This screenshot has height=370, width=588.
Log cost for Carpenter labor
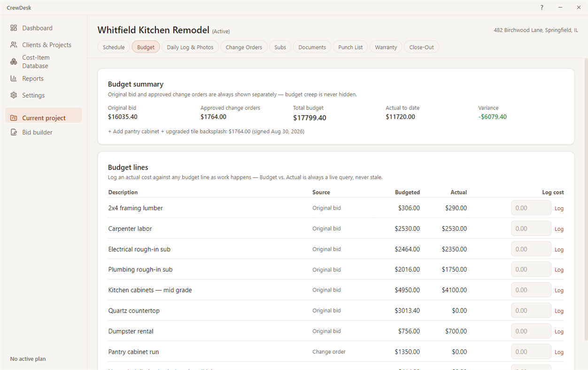pos(559,229)
